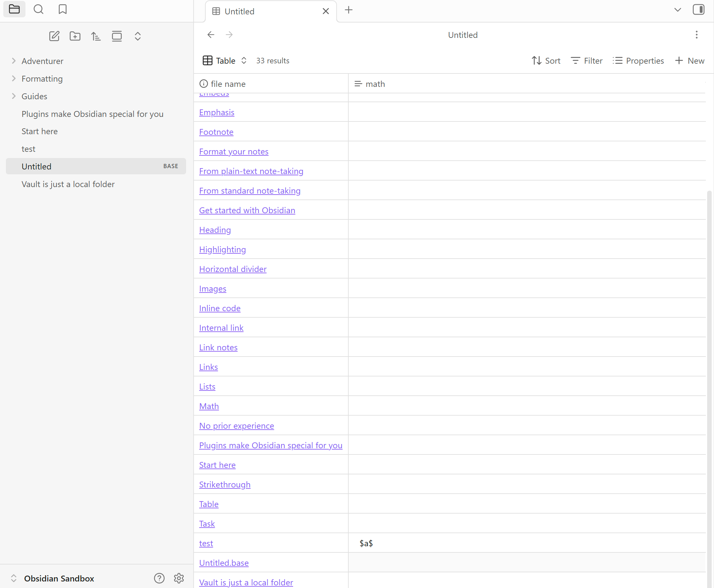Create a new note icon
This screenshot has height=588, width=714.
tap(54, 36)
